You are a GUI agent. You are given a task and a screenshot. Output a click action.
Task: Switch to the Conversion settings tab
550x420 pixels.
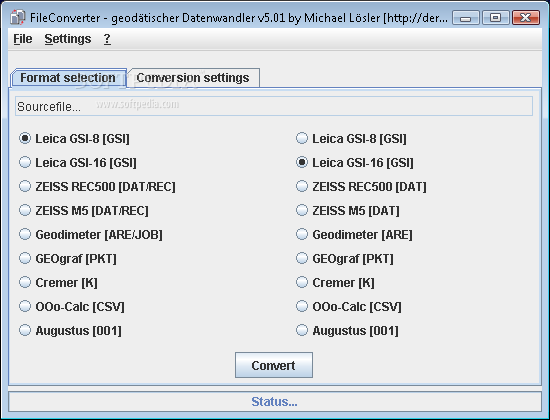point(193,78)
